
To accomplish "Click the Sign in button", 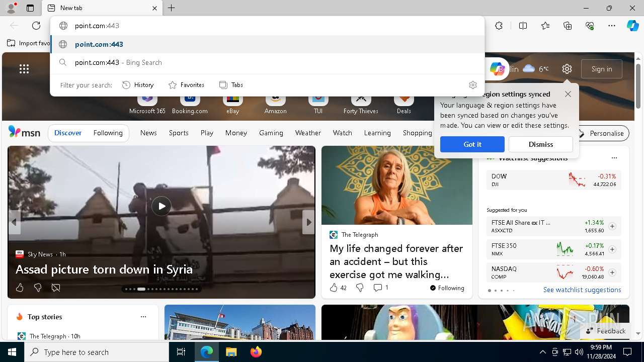I will [602, 69].
